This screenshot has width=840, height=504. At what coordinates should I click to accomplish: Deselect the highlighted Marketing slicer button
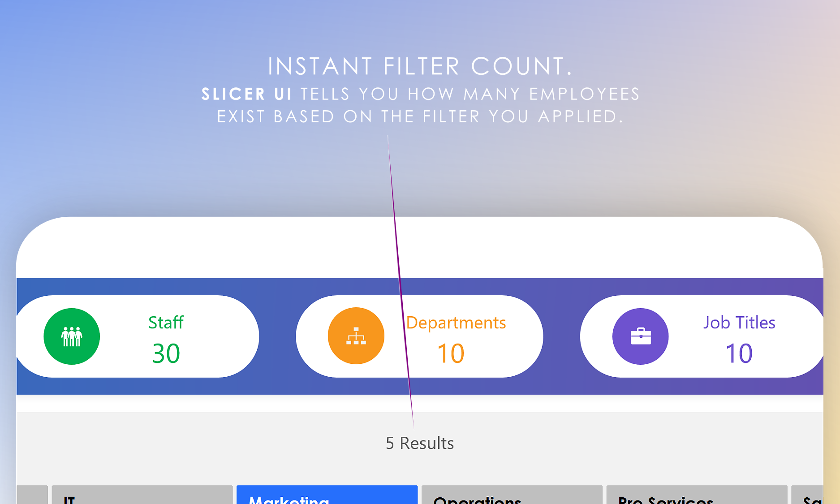click(327, 495)
